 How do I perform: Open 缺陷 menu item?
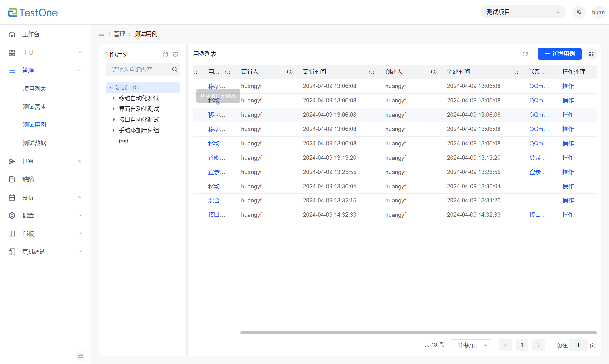[x=28, y=179]
